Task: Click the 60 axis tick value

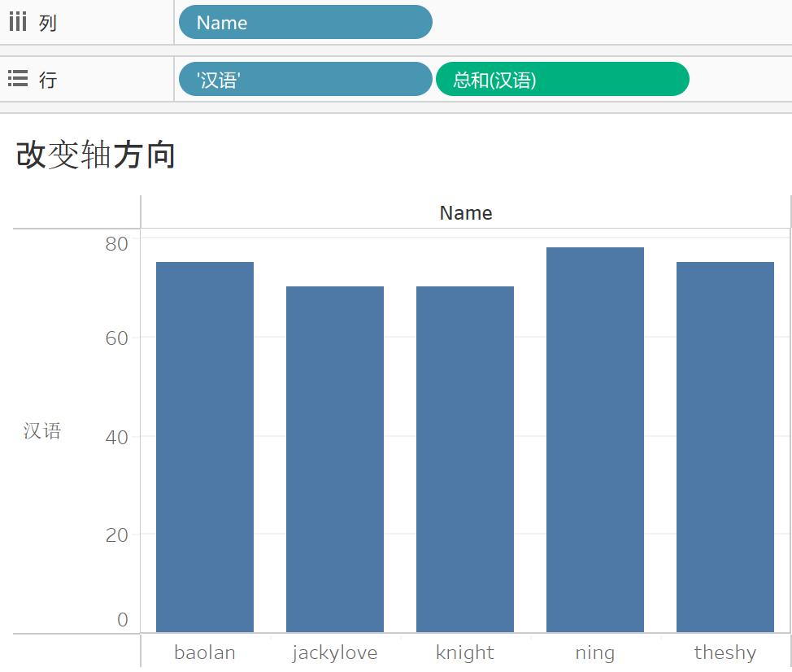Action: tap(116, 338)
